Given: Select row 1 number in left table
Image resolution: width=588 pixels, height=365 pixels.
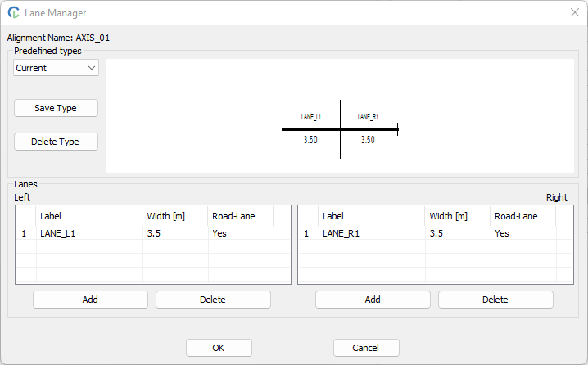Looking at the screenshot, I should coord(25,233).
